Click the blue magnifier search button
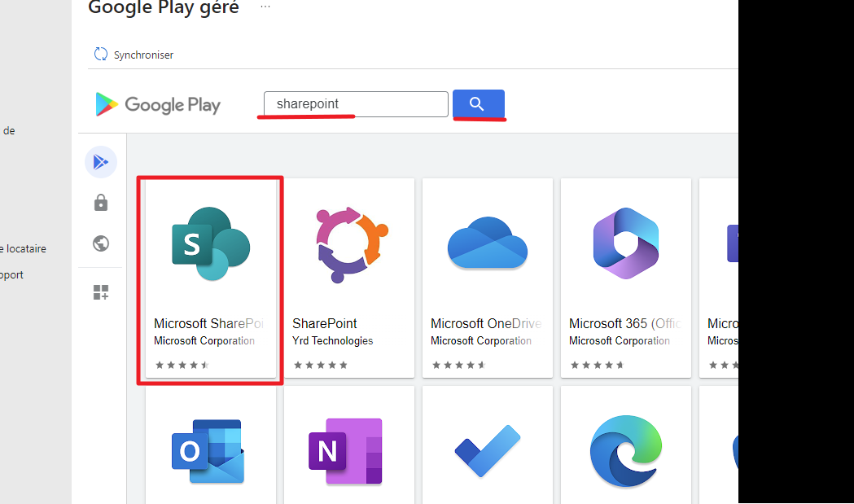Image resolution: width=854 pixels, height=504 pixels. 478,103
